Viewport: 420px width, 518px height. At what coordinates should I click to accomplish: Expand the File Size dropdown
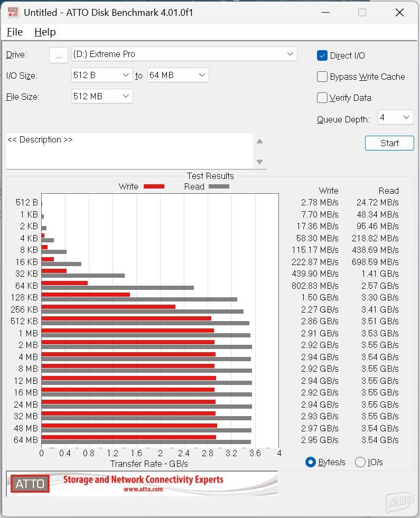(102, 96)
